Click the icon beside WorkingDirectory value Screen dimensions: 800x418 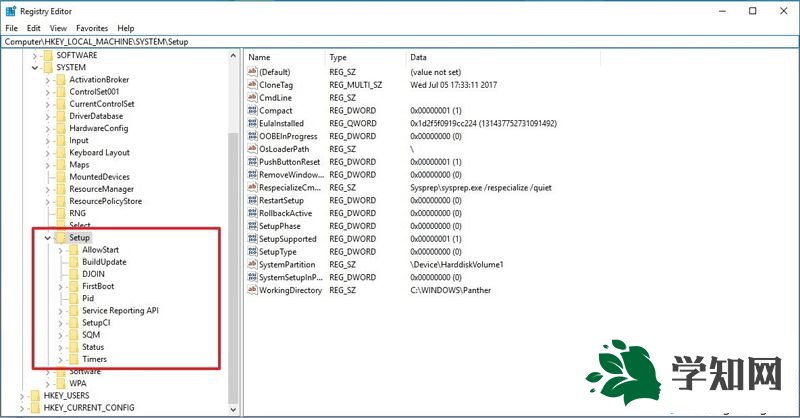point(252,290)
